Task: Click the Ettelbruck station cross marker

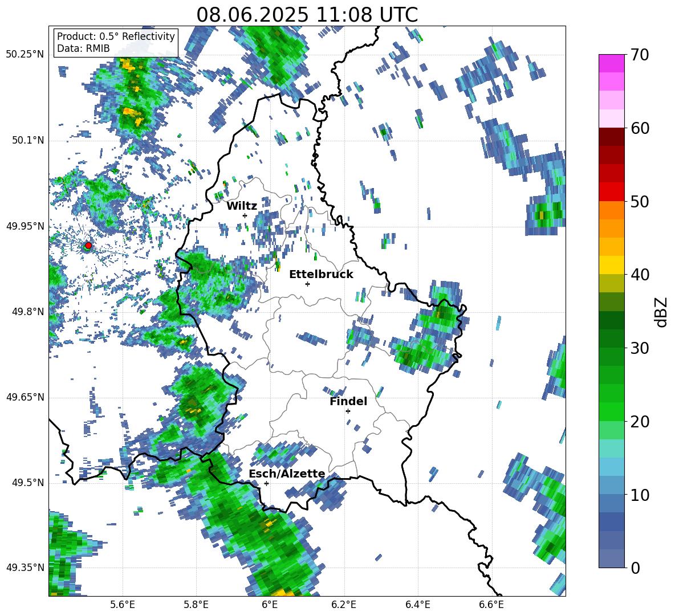Action: pyautogui.click(x=307, y=284)
